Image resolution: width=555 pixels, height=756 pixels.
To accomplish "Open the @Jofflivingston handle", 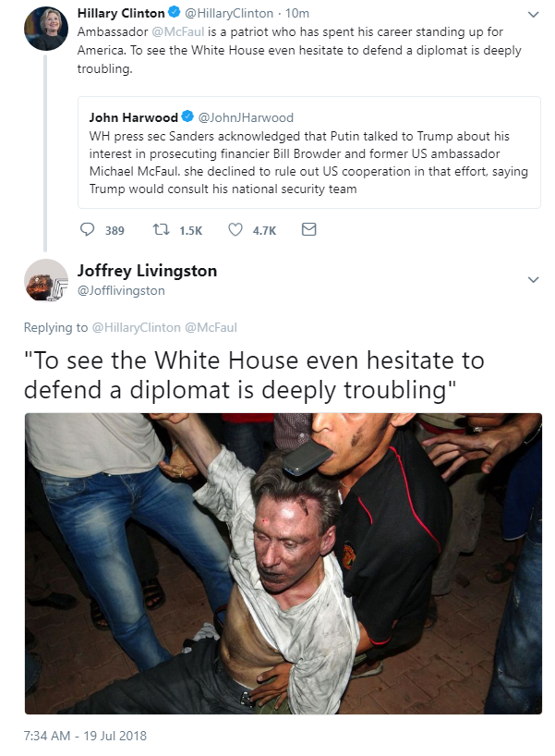I will 121,291.
